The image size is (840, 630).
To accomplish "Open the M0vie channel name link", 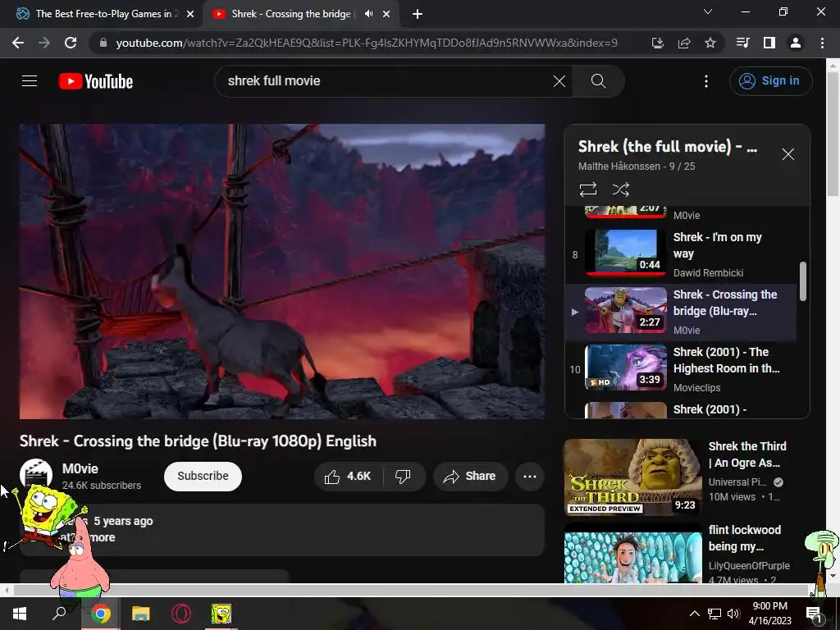I will click(80, 468).
